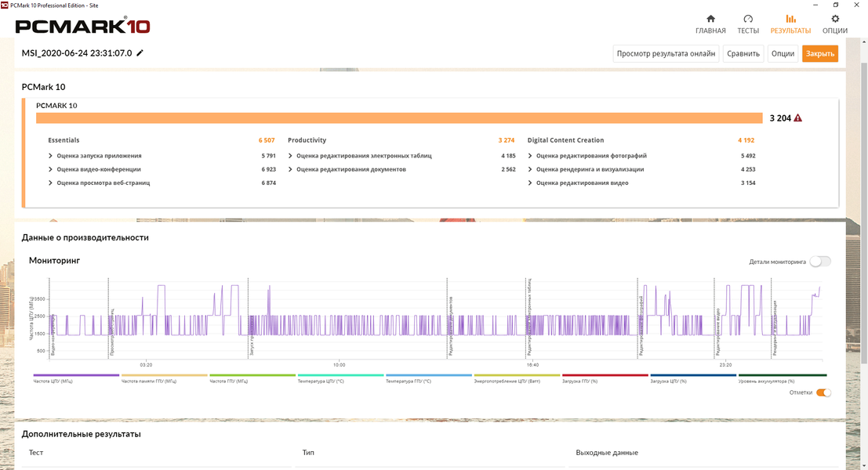Click the PCMark 10 title bar app icon
This screenshot has width=868, height=470.
tap(5, 5)
